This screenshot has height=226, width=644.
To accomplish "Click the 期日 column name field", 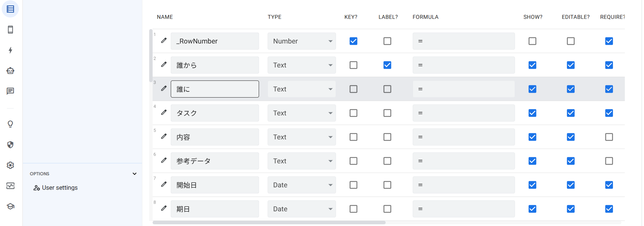I will (x=215, y=209).
